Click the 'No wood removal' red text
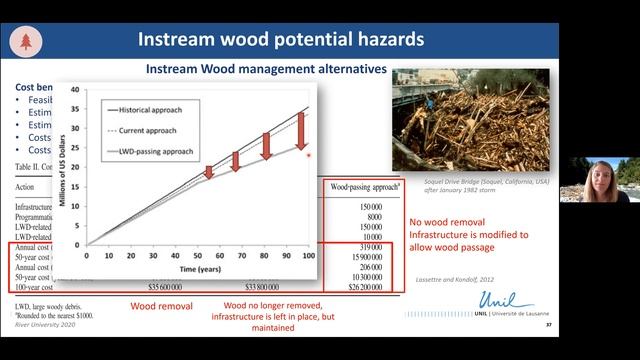Viewport: 640px width, 360px height. 447,222
